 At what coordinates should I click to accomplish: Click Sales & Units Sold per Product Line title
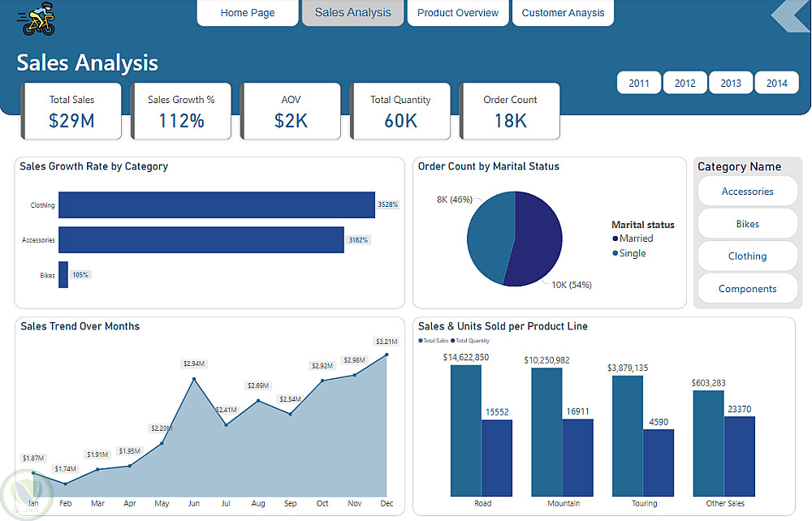tap(503, 326)
